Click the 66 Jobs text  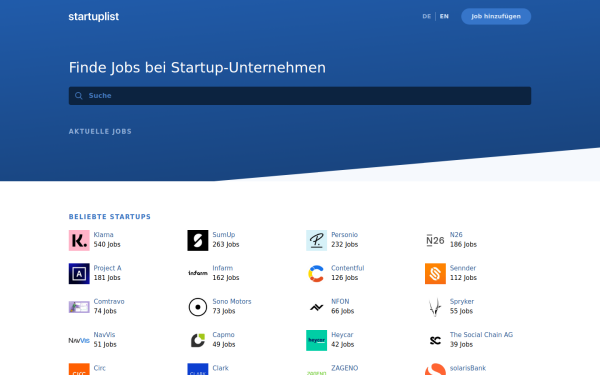pos(342,311)
